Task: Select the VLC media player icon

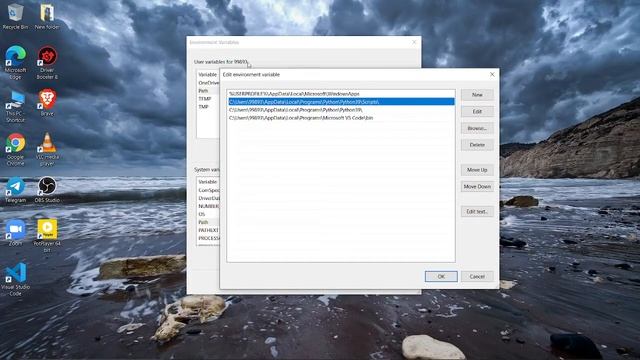Action: (x=47, y=149)
